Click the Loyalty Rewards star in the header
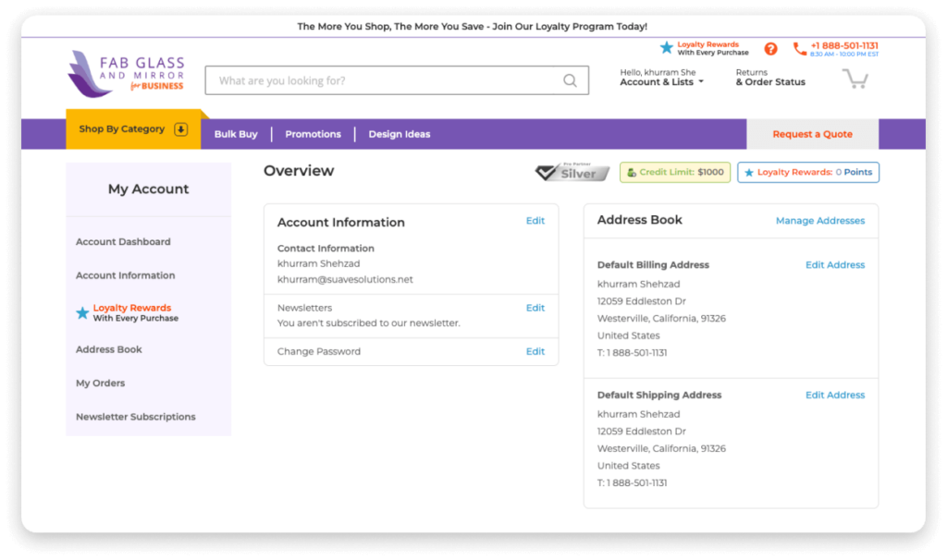This screenshot has width=947, height=560. pyautogui.click(x=666, y=47)
